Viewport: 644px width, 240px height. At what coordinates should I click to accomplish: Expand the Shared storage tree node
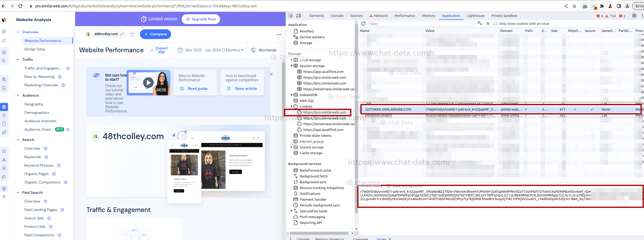click(x=291, y=147)
